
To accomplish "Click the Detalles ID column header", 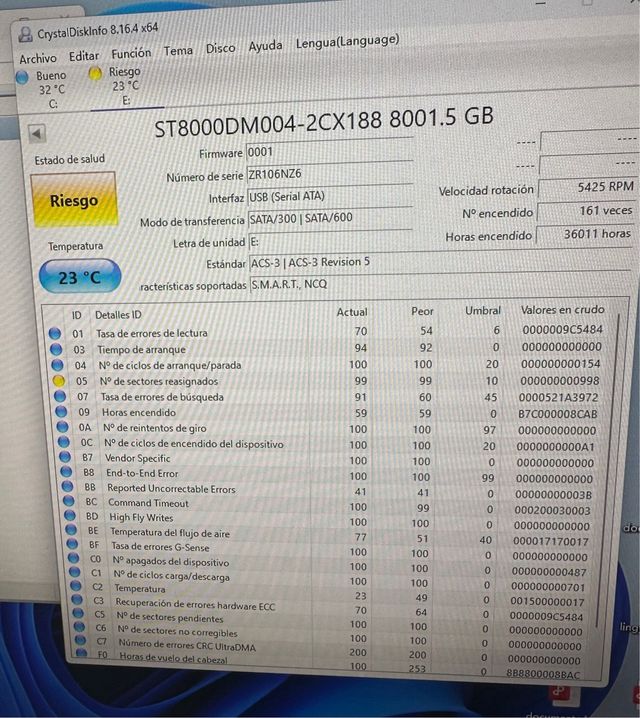I will (118, 315).
